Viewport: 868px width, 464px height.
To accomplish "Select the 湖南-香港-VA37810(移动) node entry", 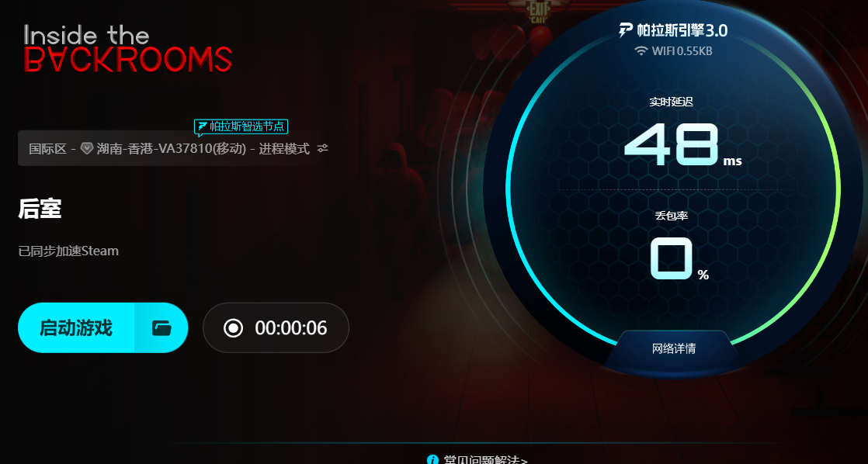I will click(x=171, y=148).
